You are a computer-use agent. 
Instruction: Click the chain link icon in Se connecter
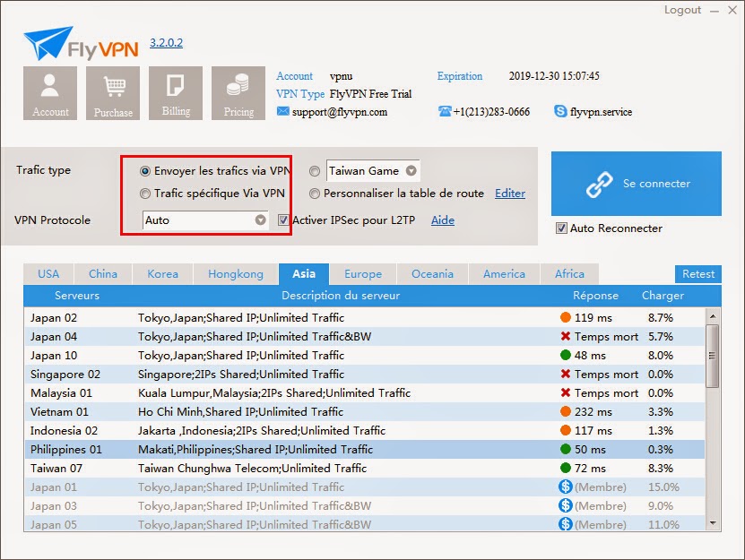click(599, 185)
